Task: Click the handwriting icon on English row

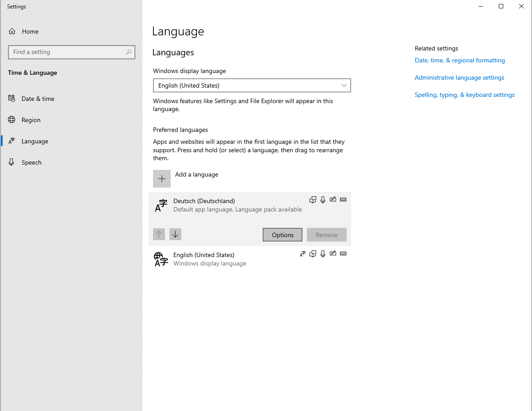Action: (x=333, y=254)
